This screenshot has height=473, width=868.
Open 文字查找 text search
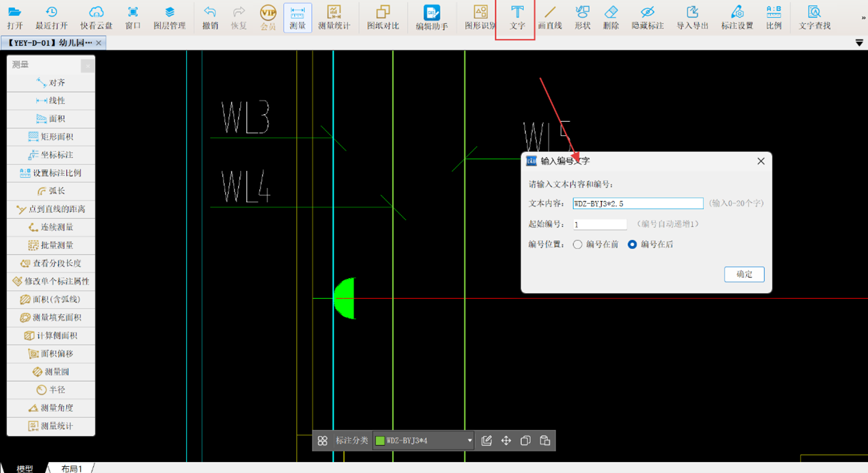(x=814, y=17)
